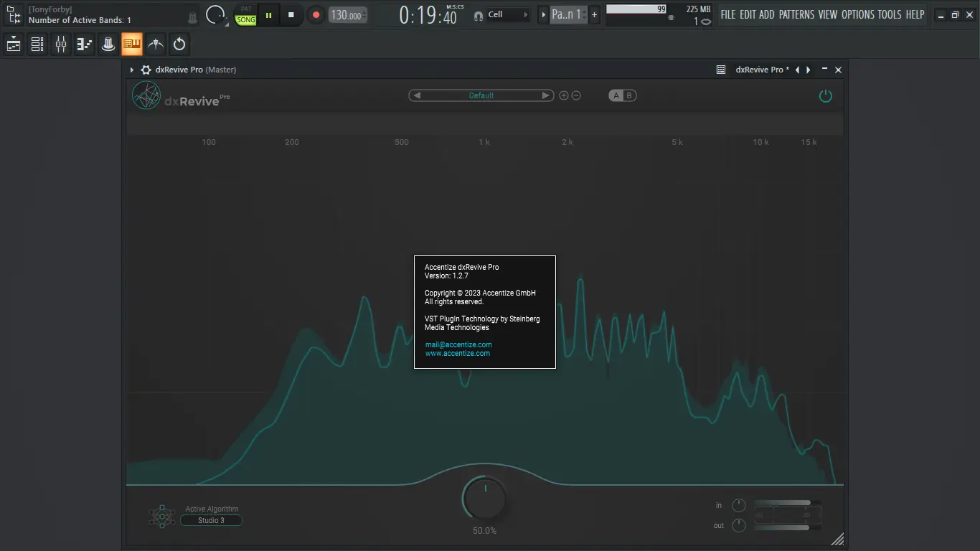Click the circular undo history icon
This screenshot has height=551, width=980.
click(x=179, y=44)
